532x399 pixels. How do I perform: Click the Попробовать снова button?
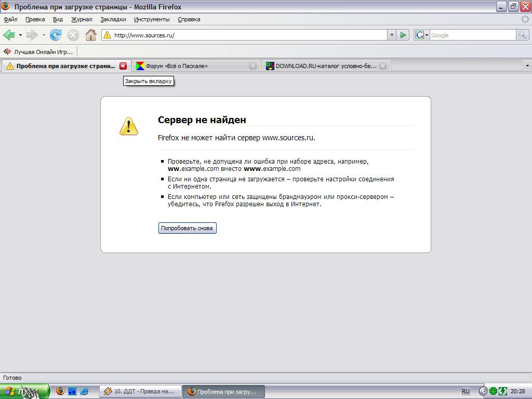pyautogui.click(x=187, y=228)
